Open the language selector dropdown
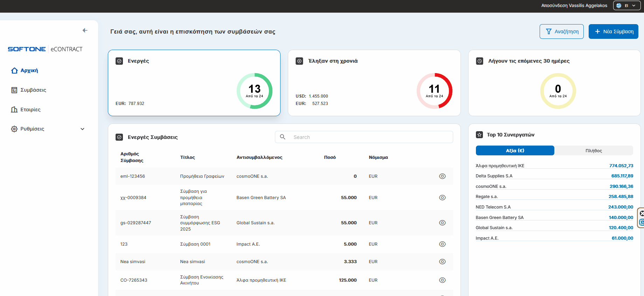 click(626, 6)
